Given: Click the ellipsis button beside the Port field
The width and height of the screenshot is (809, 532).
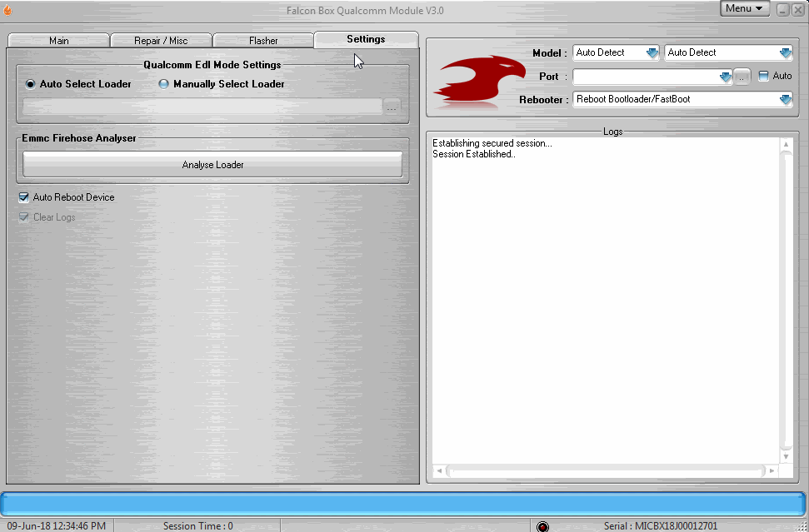Looking at the screenshot, I should 742,77.
